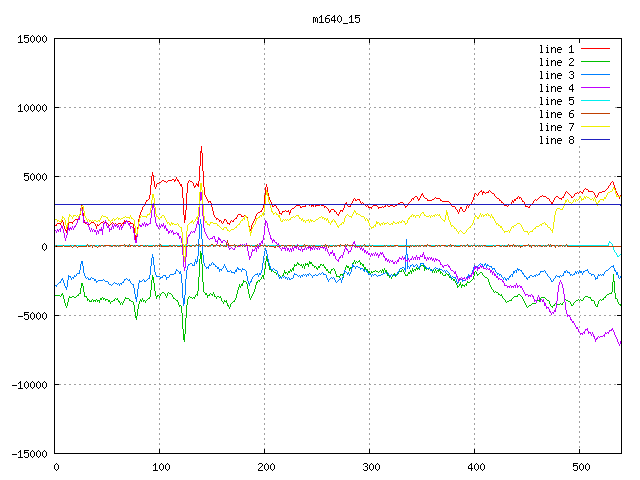This screenshot has height=480, width=640.
Task: Click the cyan line sample beside line 5
Action: 596,101
